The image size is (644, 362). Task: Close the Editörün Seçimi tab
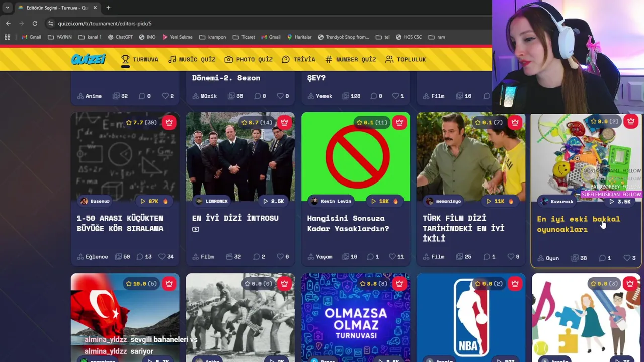pos(96,8)
